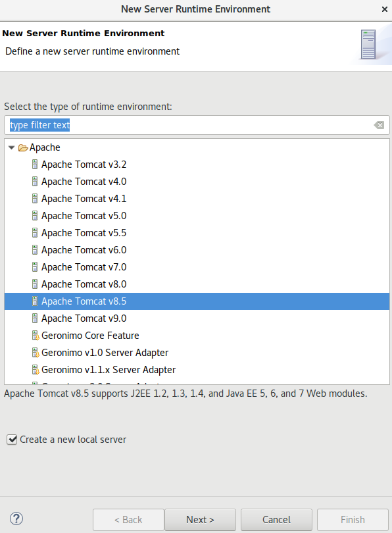Pick Apache Tomcat v6.0 text
This screenshot has height=533, width=392.
point(84,250)
